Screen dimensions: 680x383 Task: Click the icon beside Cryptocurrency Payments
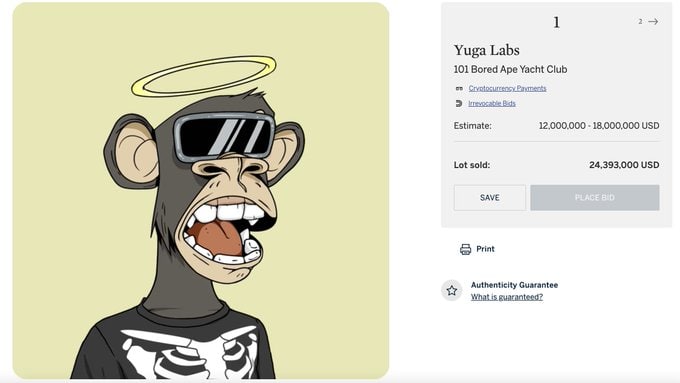pos(459,88)
